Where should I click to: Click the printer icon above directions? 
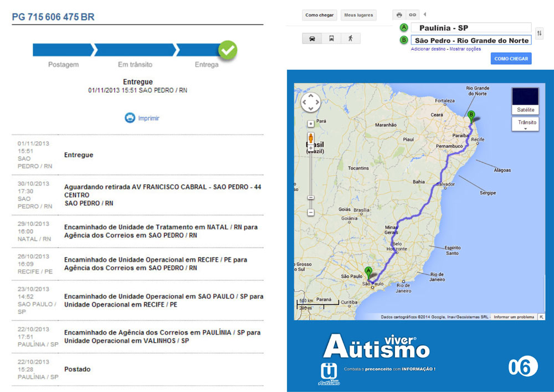(x=399, y=15)
